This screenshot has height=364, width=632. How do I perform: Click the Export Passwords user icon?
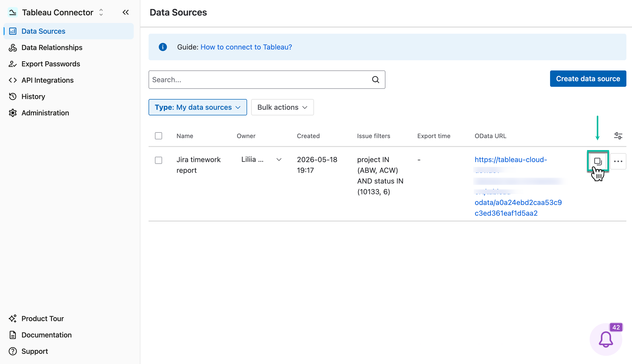tap(13, 64)
